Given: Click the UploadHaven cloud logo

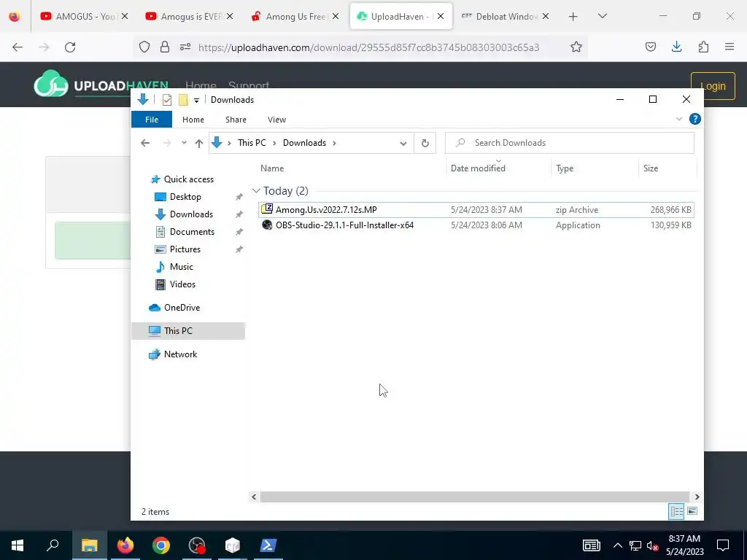Looking at the screenshot, I should coord(50,84).
